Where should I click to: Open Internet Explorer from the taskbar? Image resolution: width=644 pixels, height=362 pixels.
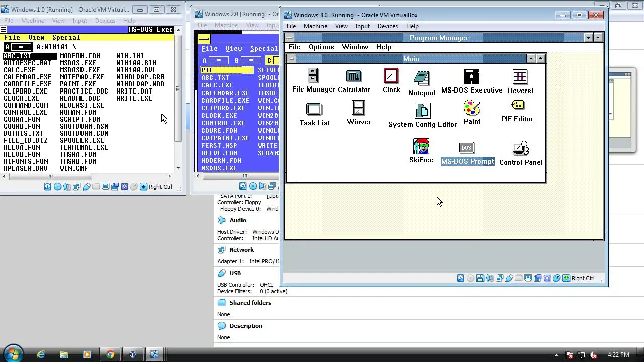pos(41,354)
